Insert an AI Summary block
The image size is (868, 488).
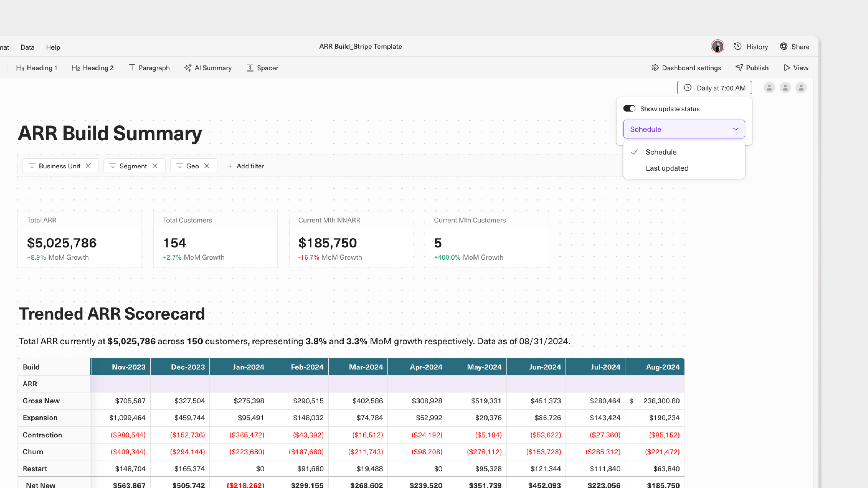point(208,68)
